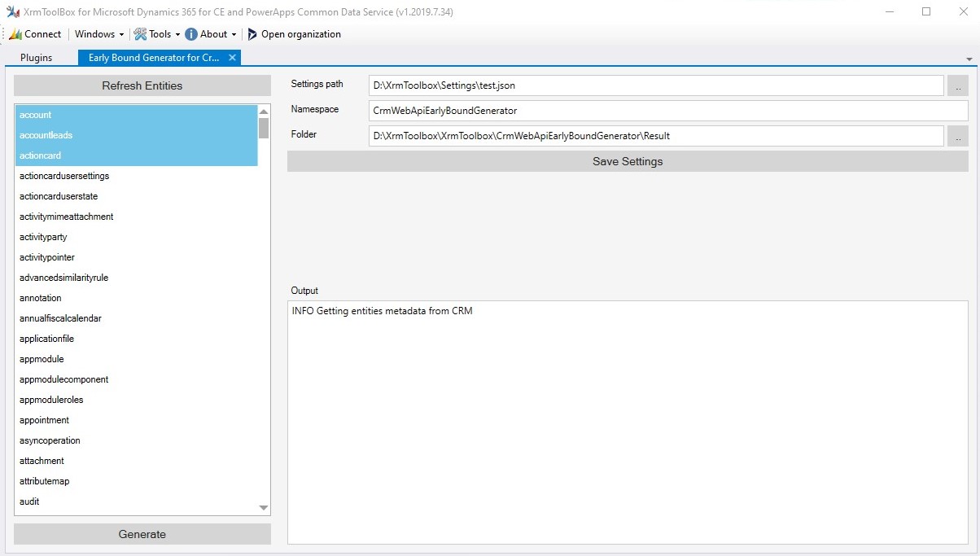This screenshot has height=556, width=980.
Task: Open the Windows dropdown menu
Action: 98,34
